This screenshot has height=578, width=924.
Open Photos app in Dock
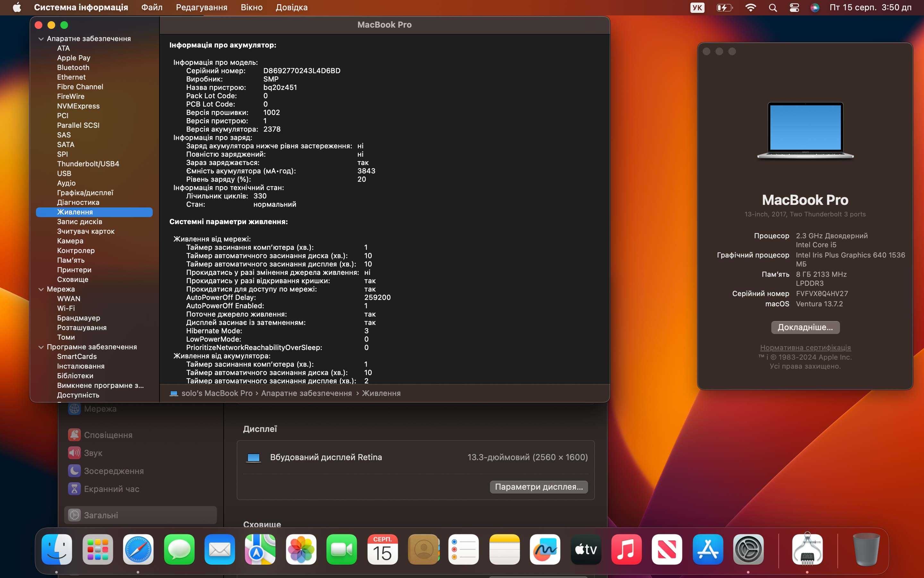pos(301,549)
